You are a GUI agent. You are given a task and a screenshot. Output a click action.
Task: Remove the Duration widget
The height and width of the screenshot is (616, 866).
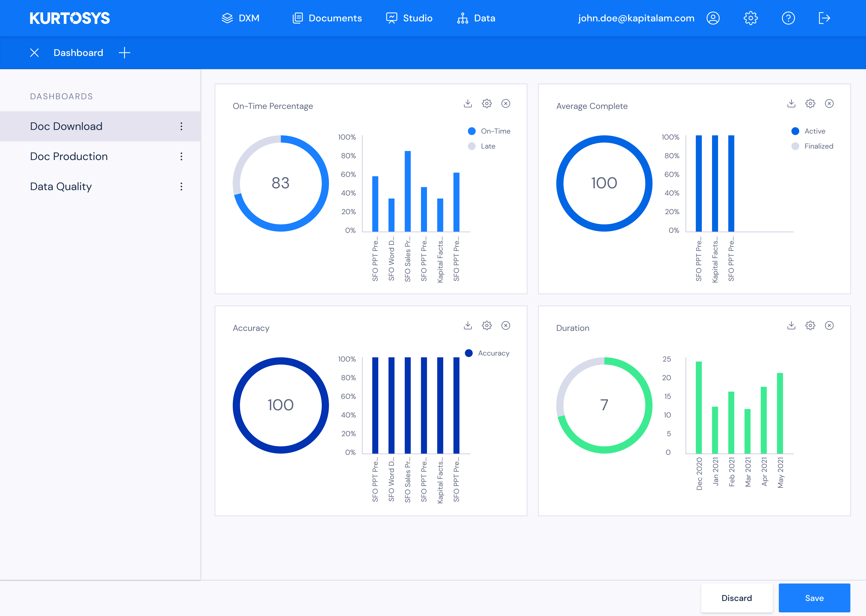pos(829,325)
